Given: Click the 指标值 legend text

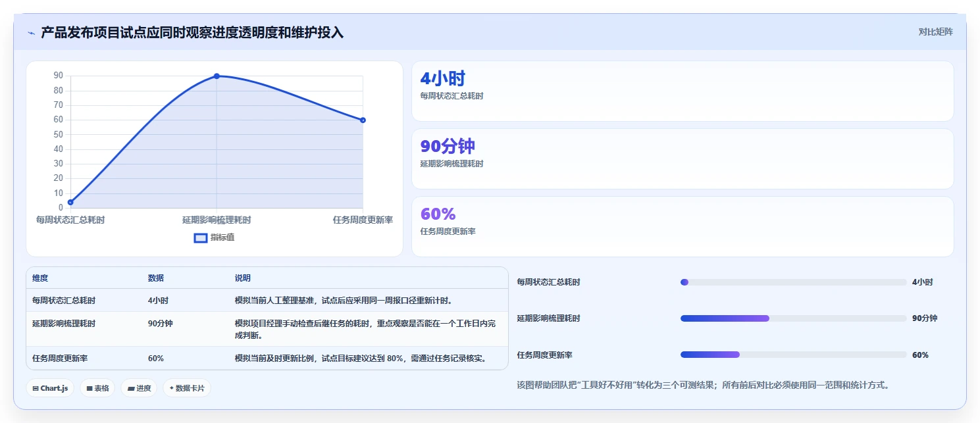Looking at the screenshot, I should tap(222, 237).
